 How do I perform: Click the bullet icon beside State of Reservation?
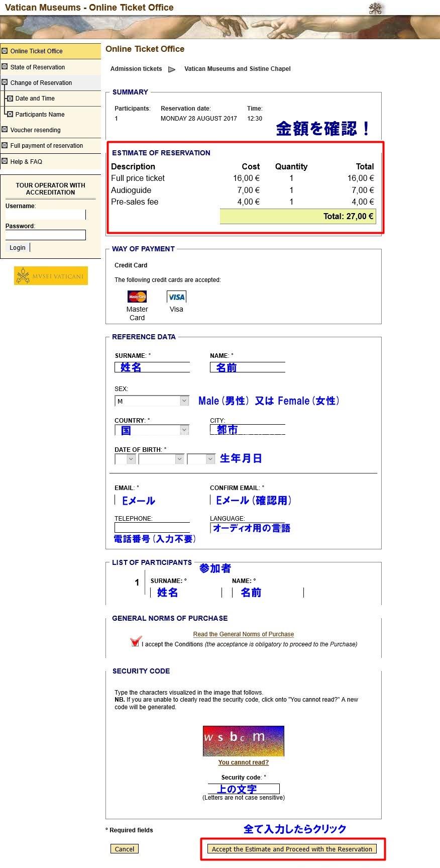point(5,66)
